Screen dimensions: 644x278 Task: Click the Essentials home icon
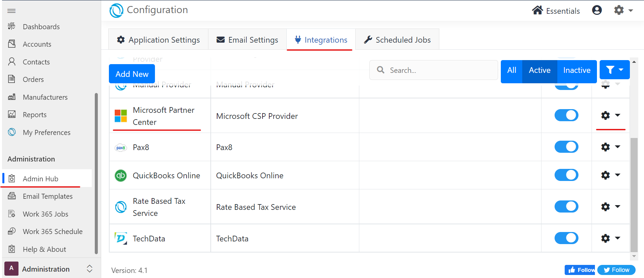(x=537, y=10)
